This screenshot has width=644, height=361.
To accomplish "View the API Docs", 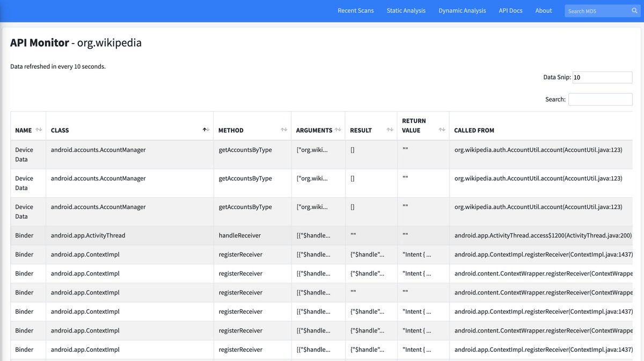I will [x=510, y=10].
